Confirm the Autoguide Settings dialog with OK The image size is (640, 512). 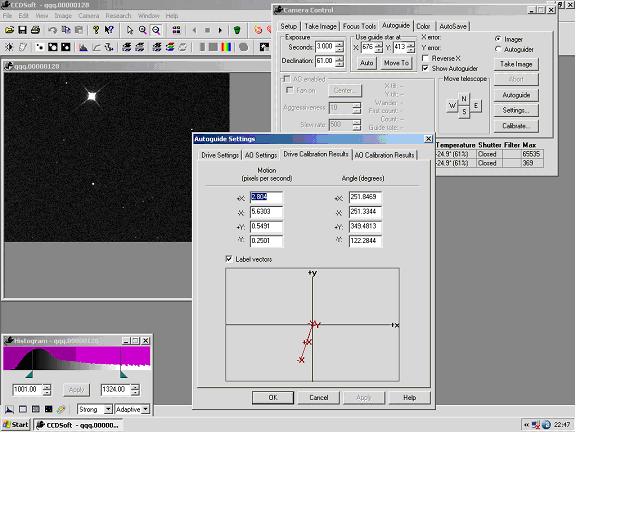click(273, 397)
